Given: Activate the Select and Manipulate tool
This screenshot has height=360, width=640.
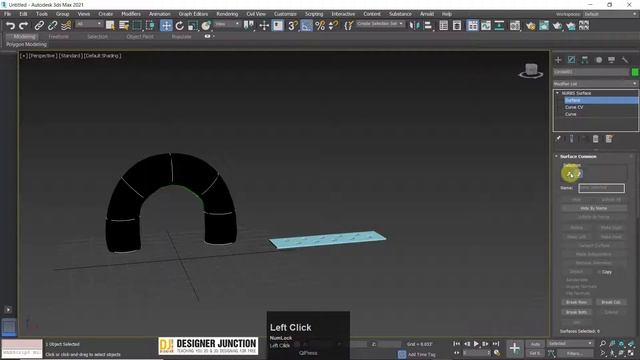Looking at the screenshot, I should [264, 26].
